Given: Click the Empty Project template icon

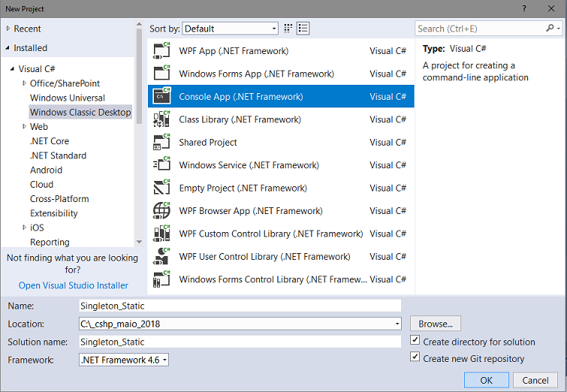Looking at the screenshot, I should coord(161,188).
